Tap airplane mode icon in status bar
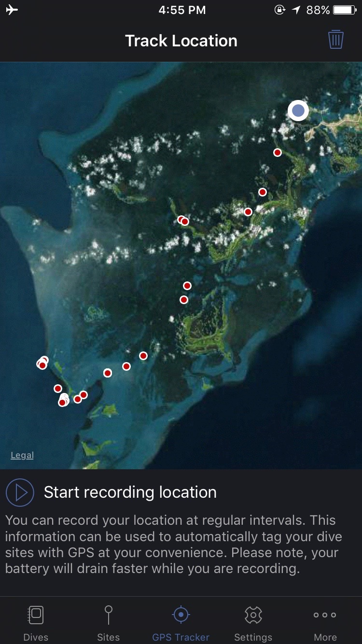This screenshot has height=644, width=362. [12, 10]
